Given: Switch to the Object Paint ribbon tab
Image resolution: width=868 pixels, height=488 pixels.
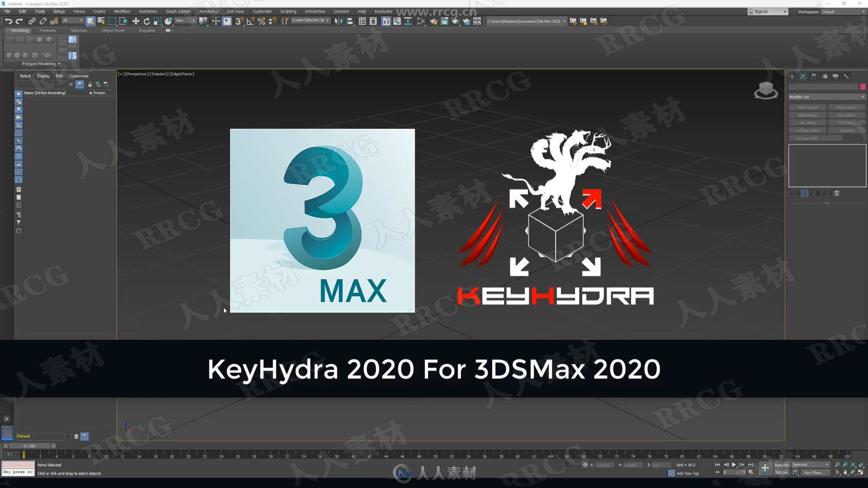Looking at the screenshot, I should point(113,31).
